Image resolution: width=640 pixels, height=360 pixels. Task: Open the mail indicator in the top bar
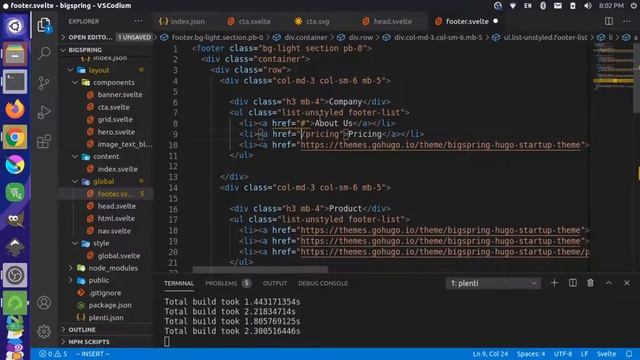tap(558, 6)
